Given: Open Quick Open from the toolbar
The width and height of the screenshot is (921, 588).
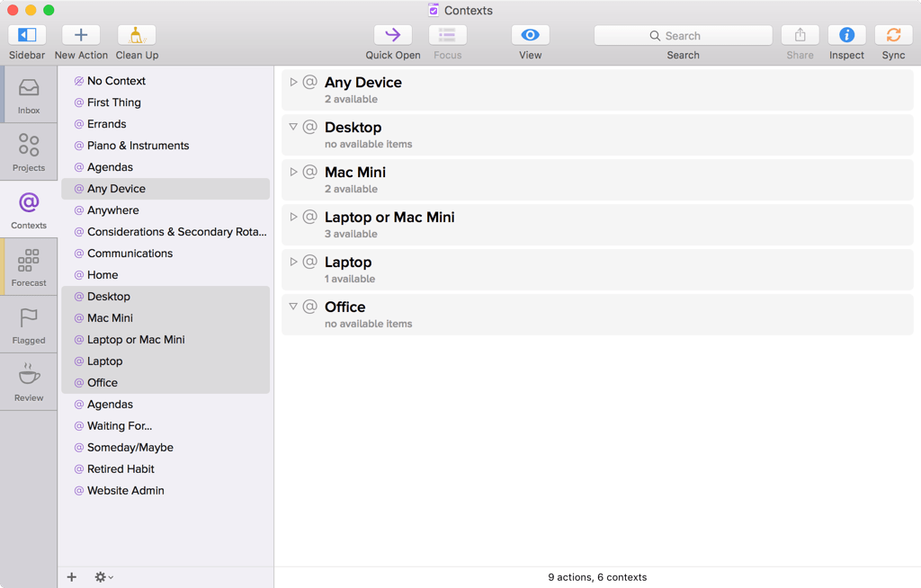Looking at the screenshot, I should click(x=393, y=35).
